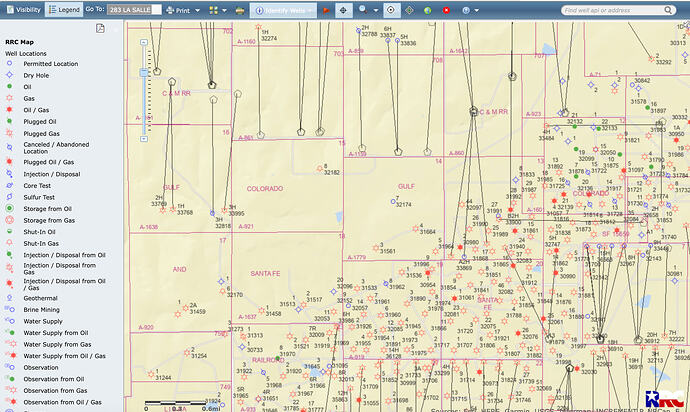Click the Go To county input field
The height and width of the screenshot is (412, 690).
(x=133, y=8)
